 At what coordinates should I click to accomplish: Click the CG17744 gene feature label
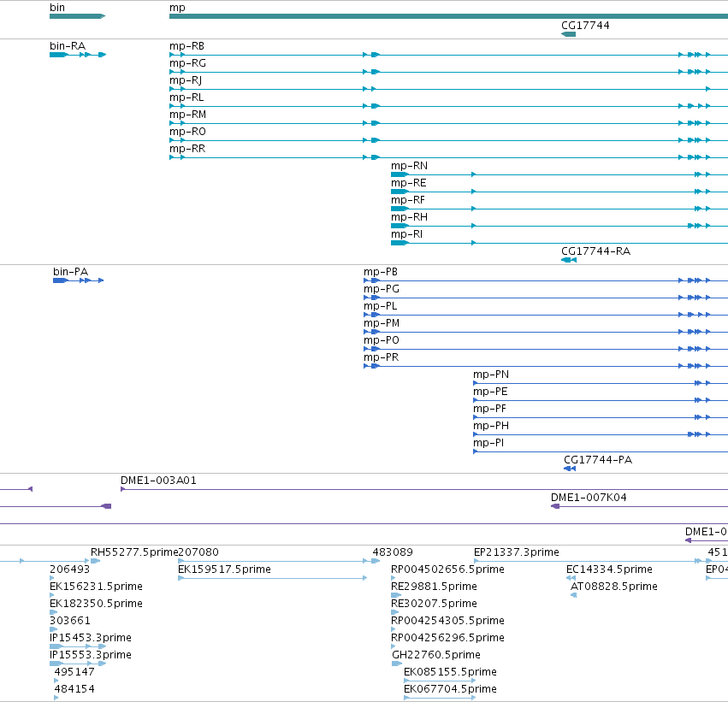pyautogui.click(x=585, y=26)
